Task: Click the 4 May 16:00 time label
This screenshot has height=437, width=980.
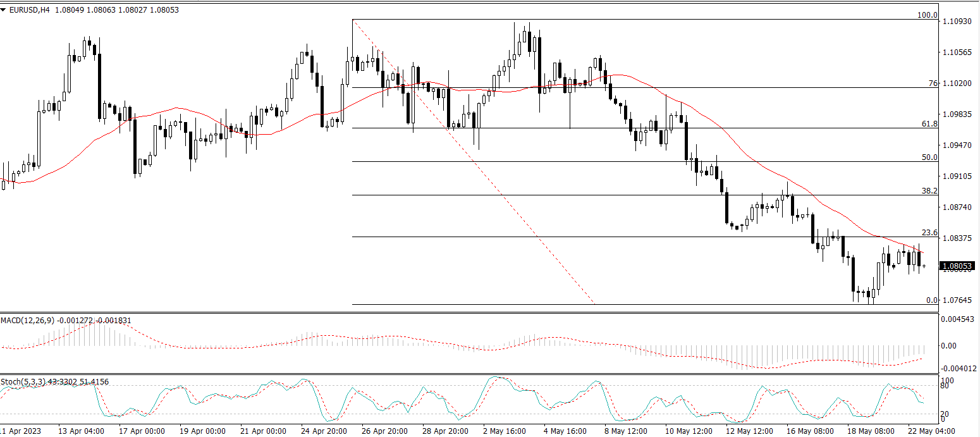Action: (565, 431)
